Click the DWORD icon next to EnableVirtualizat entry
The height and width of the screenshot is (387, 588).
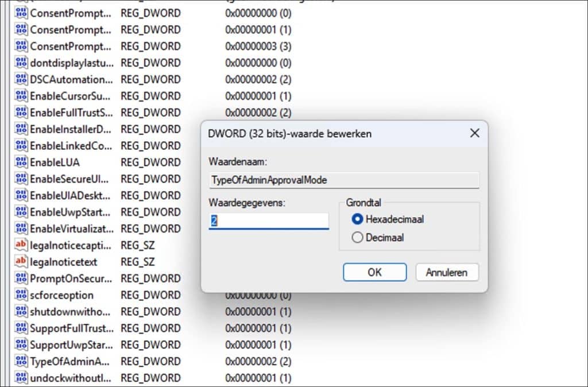point(21,229)
